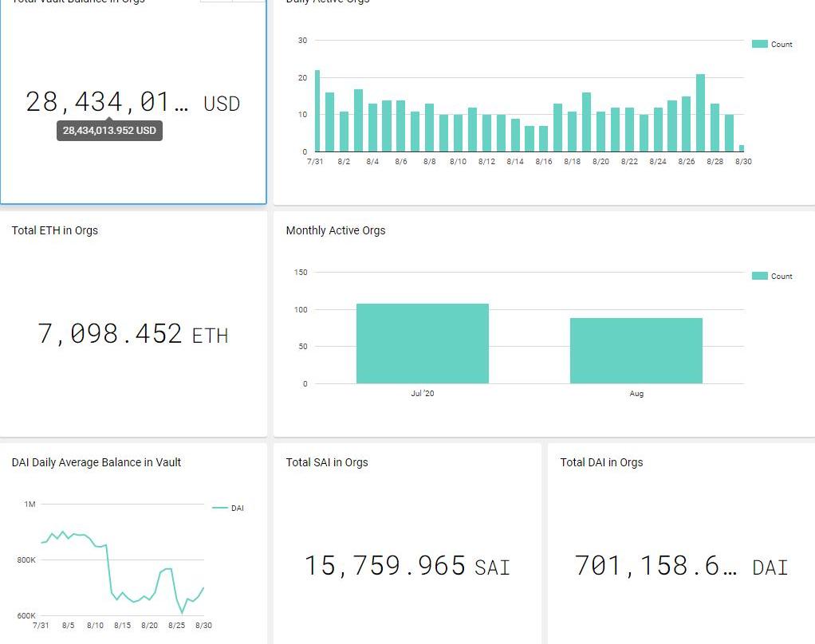This screenshot has width=815, height=644.
Task: Click the 15,759.965 SAI value
Action: click(407, 566)
